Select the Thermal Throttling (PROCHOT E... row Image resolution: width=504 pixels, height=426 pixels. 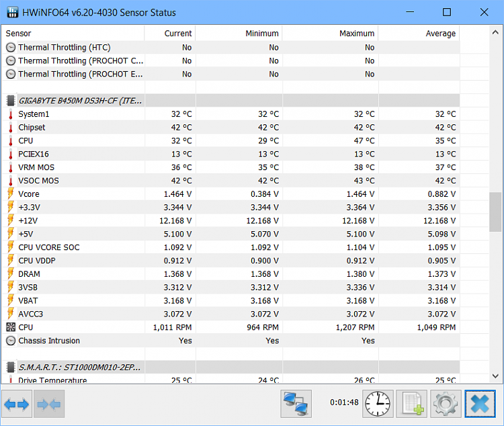click(x=230, y=75)
